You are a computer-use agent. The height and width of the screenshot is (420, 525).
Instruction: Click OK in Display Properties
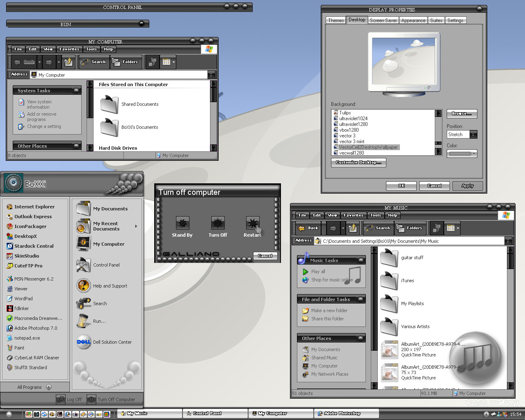pos(401,186)
